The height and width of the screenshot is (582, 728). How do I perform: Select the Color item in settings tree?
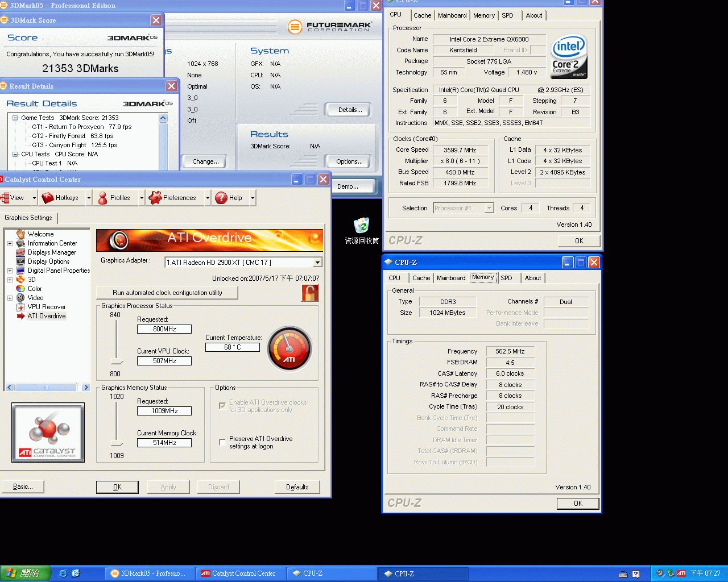pos(35,289)
